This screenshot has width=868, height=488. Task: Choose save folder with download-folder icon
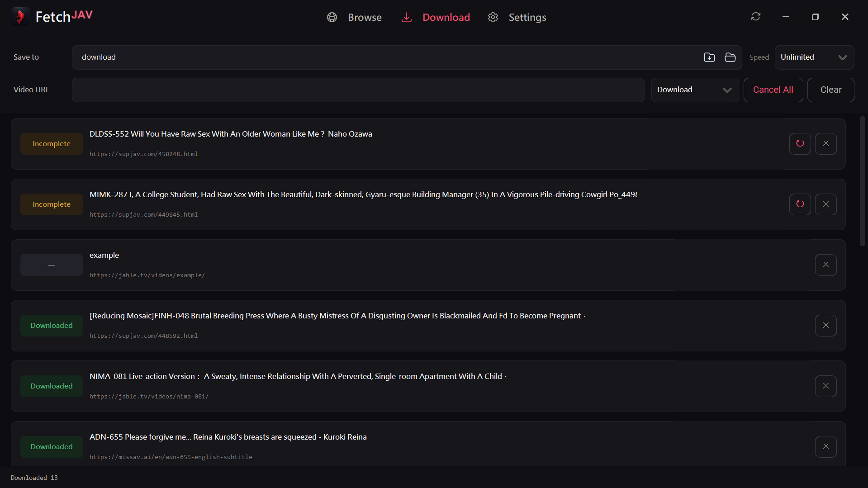(x=709, y=57)
